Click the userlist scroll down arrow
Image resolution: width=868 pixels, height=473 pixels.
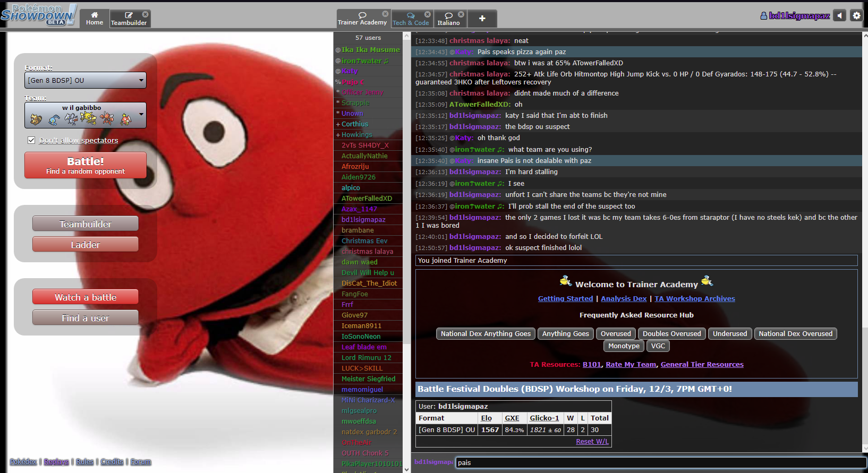point(407,469)
